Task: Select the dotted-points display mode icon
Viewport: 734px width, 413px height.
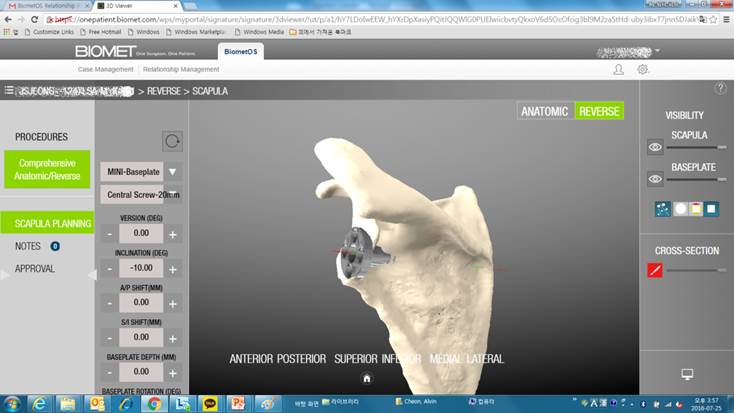Action: (x=663, y=209)
